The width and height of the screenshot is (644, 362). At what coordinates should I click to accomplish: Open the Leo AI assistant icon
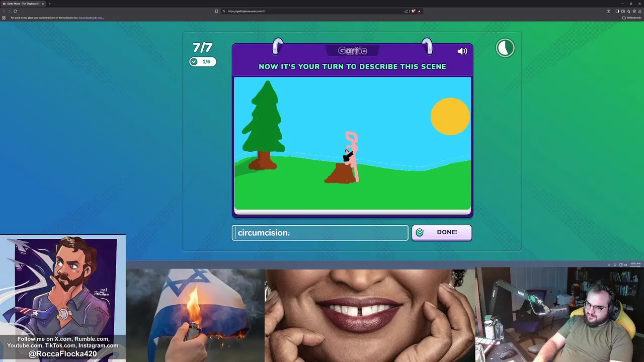(628, 11)
